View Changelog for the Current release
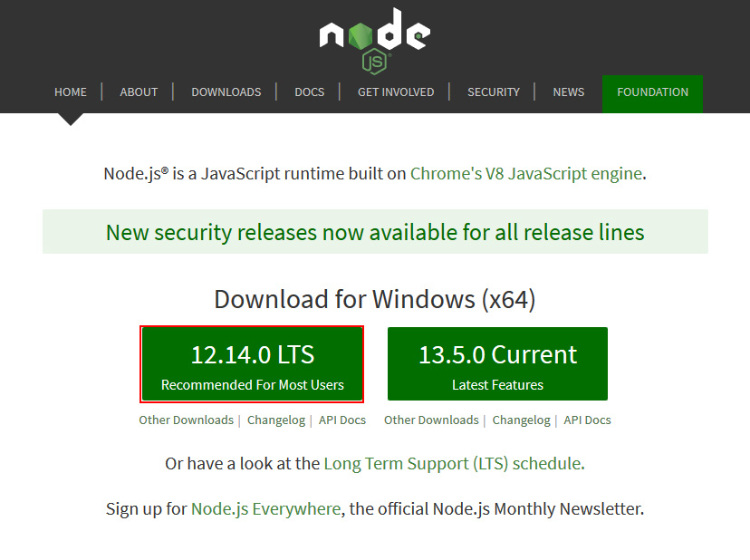Screen dimensions: 750x560 521,420
